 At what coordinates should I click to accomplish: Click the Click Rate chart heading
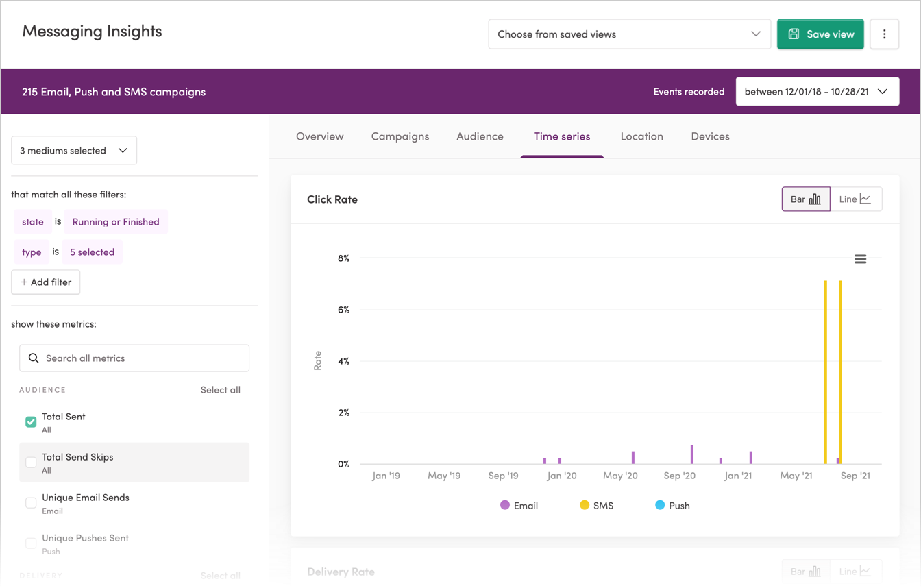pos(332,199)
